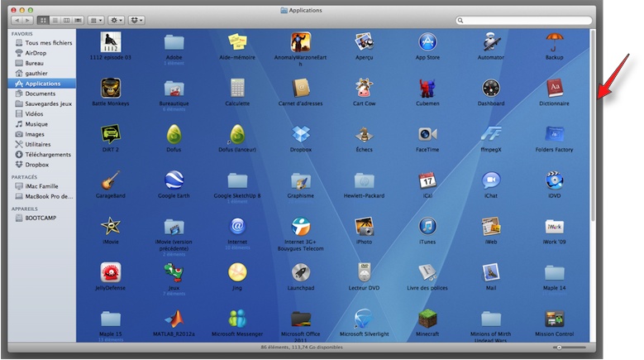The image size is (644, 360).
Task: Open the Dashboard app icon
Action: [x=491, y=88]
